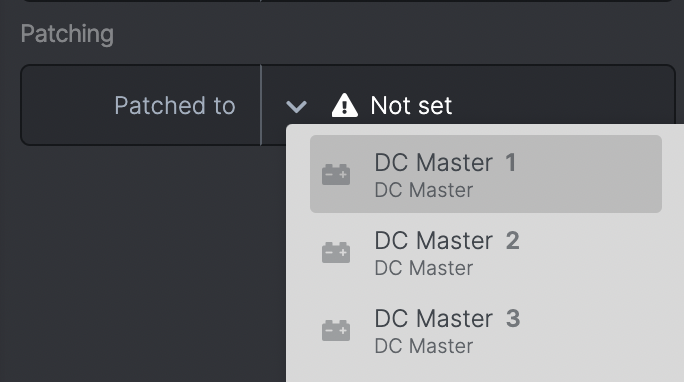The image size is (684, 382).
Task: Click the Not set value text
Action: (411, 106)
